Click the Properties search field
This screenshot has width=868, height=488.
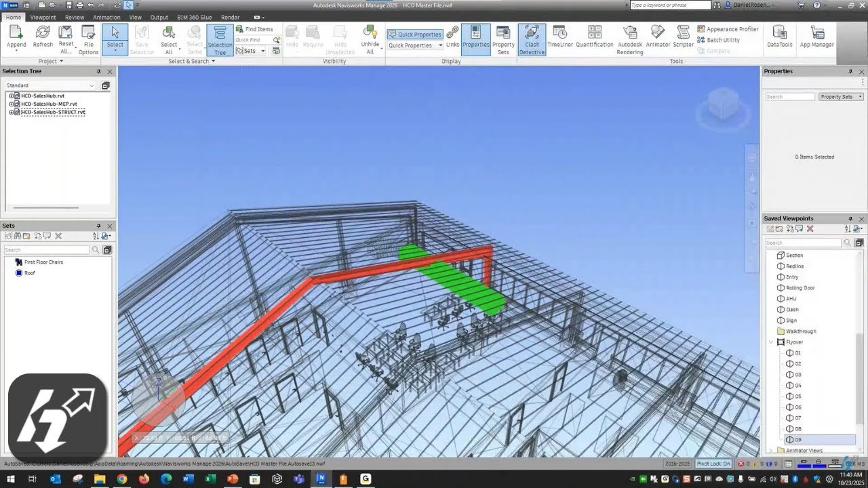tap(790, 97)
